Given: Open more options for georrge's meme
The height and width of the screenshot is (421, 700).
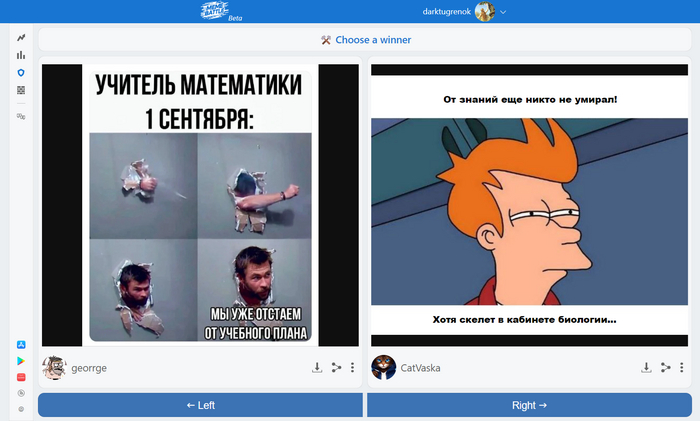Looking at the screenshot, I should 352,368.
